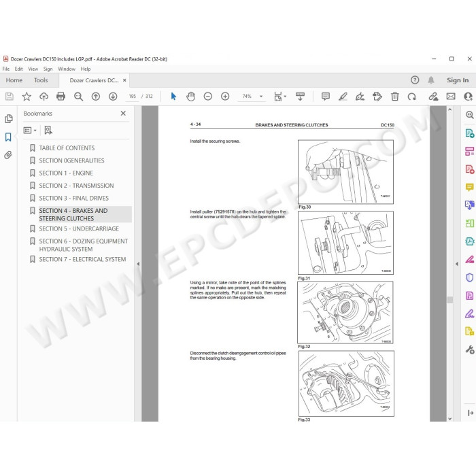This screenshot has width=476, height=476.
Task: Open the Protect shield tool in right pane
Action: pos(469,277)
